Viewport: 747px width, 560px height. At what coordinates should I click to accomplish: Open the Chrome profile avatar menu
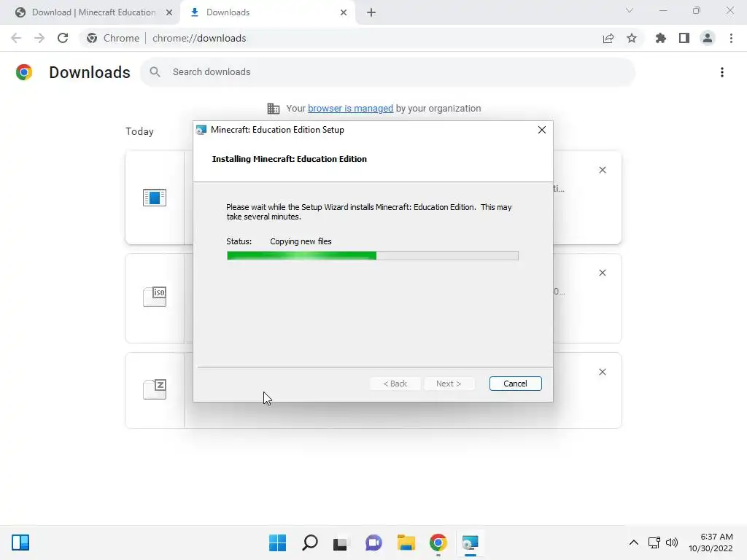tap(708, 38)
